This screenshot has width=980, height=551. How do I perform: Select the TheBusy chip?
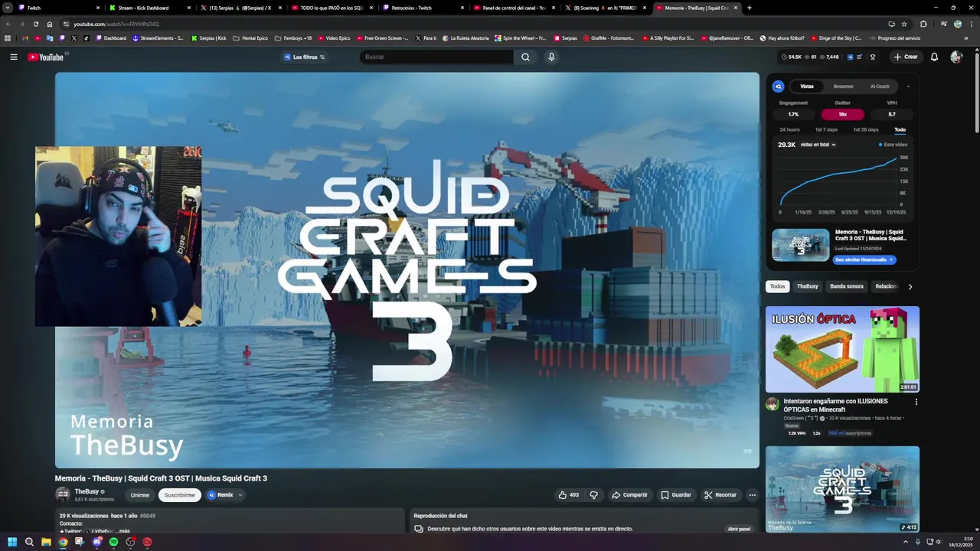807,286
